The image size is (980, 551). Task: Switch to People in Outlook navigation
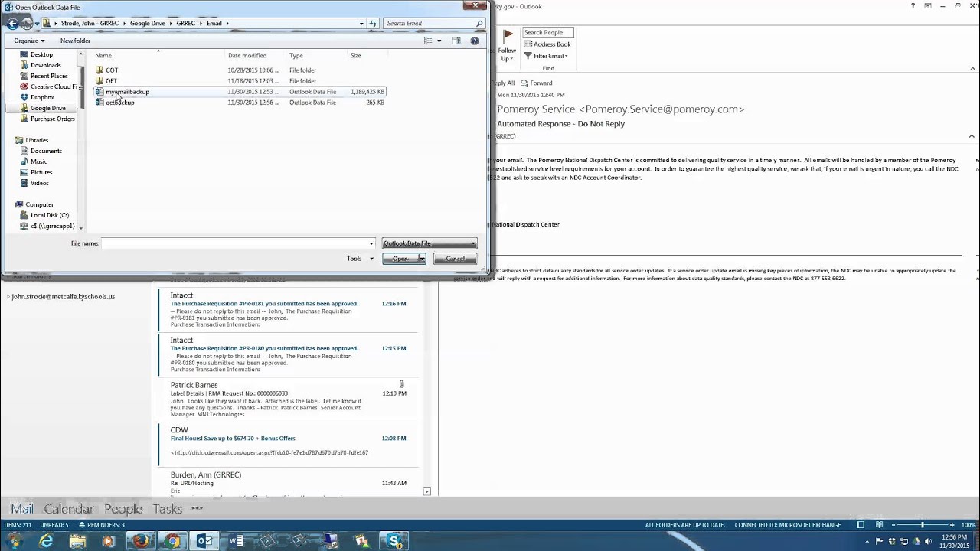(x=123, y=509)
